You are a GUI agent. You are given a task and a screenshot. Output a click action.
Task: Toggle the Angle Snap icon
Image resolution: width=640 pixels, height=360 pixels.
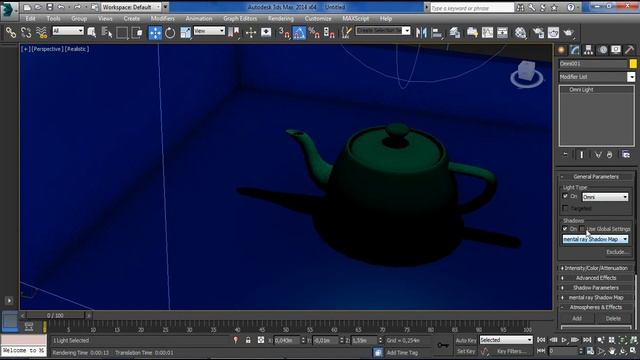tap(299, 33)
